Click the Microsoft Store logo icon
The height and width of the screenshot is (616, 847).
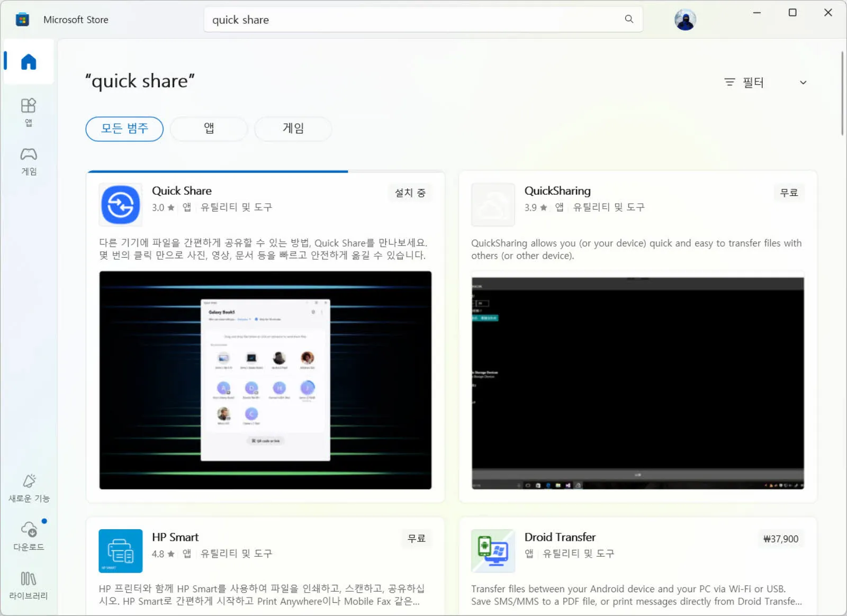[x=22, y=20]
